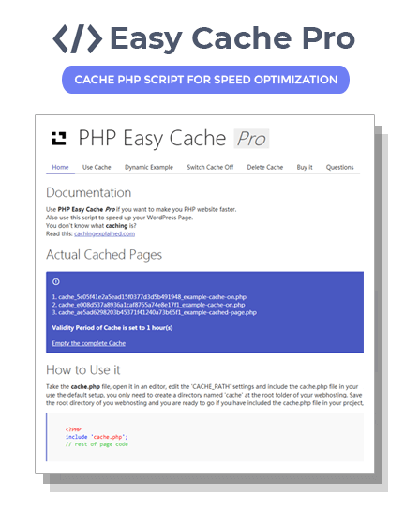Click the Cache PHP Script banner button

click(205, 80)
